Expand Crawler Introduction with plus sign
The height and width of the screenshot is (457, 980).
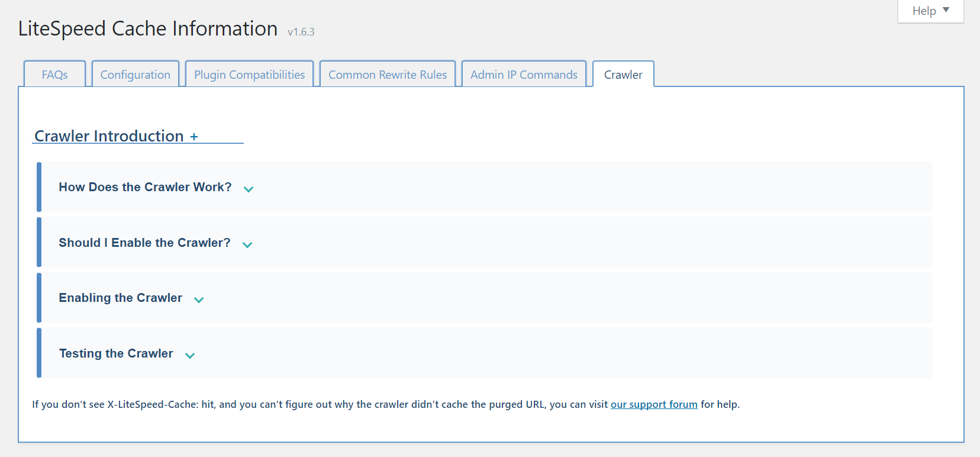pyautogui.click(x=194, y=137)
